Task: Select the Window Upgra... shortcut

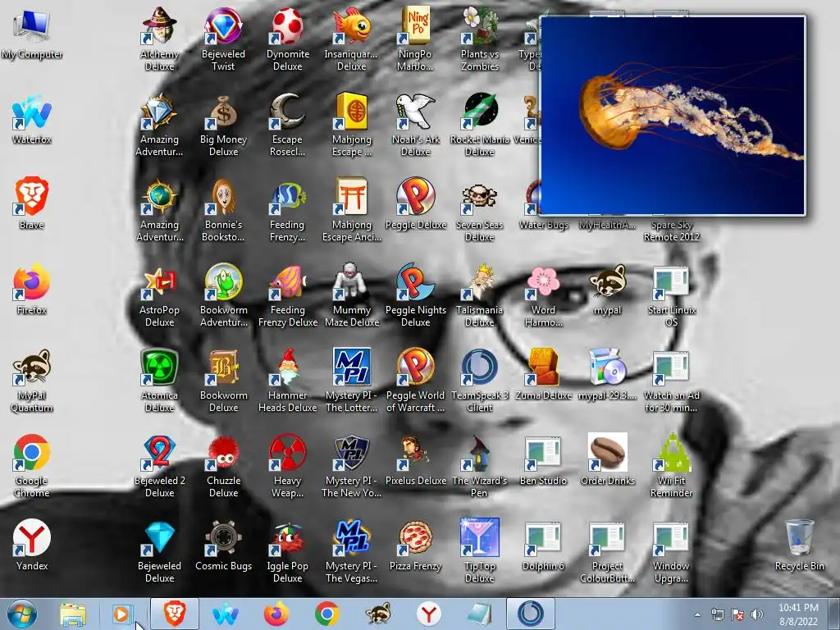Action: tap(671, 551)
